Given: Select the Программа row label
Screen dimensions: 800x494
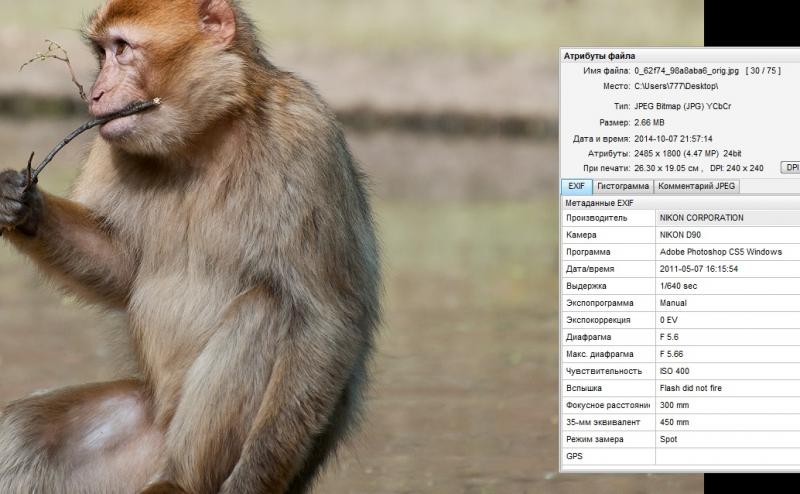Looking at the screenshot, I should (588, 252).
